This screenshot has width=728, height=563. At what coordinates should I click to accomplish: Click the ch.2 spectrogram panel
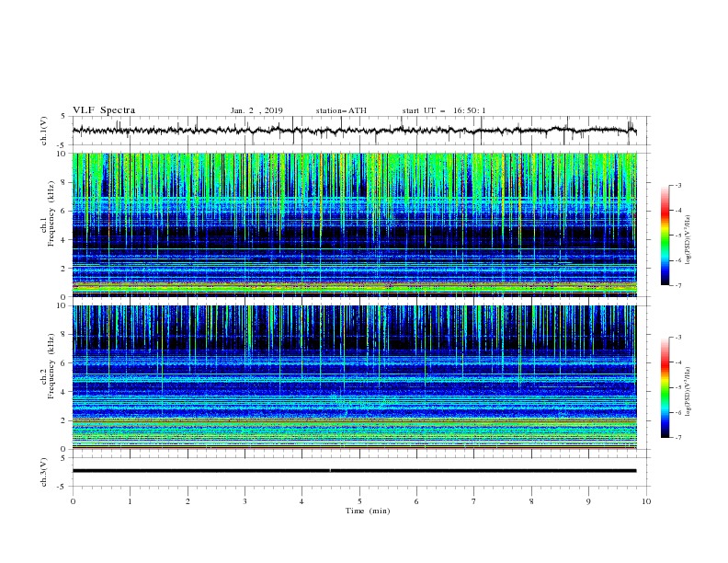pos(355,377)
